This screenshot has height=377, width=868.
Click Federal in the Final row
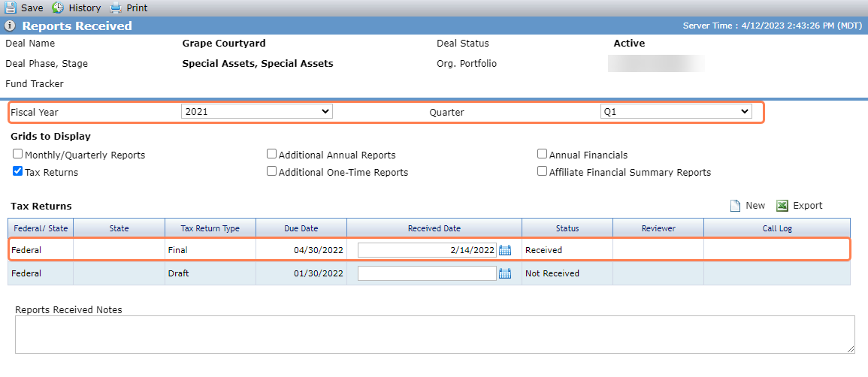pyautogui.click(x=26, y=250)
